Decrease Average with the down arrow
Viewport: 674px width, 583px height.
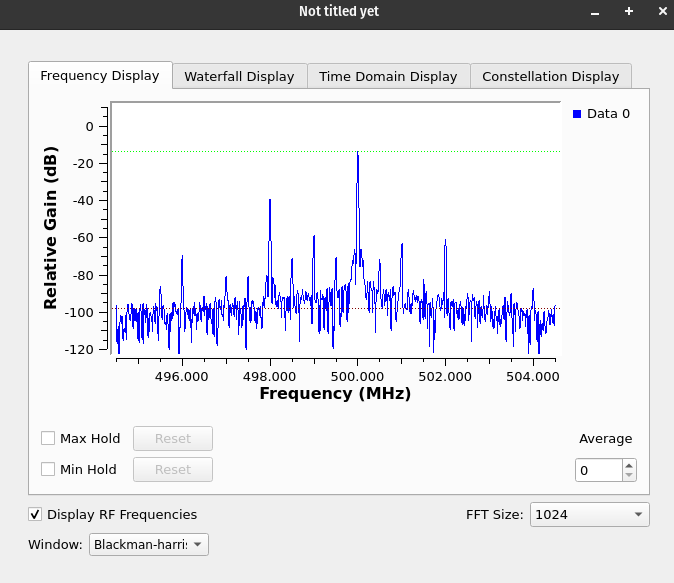click(629, 475)
